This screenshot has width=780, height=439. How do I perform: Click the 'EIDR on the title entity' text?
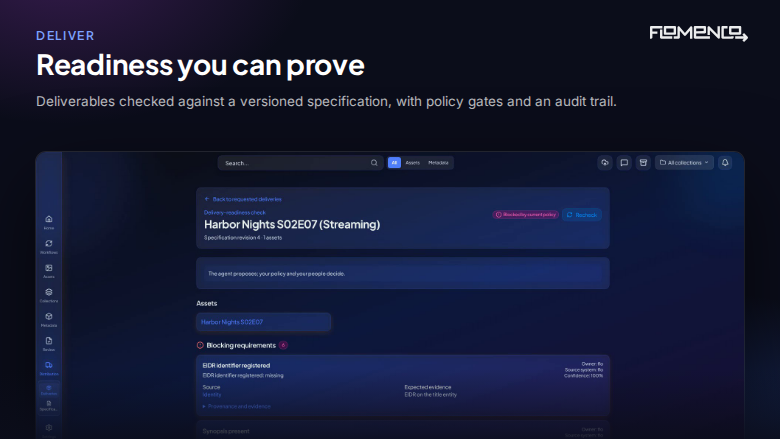[430, 395]
